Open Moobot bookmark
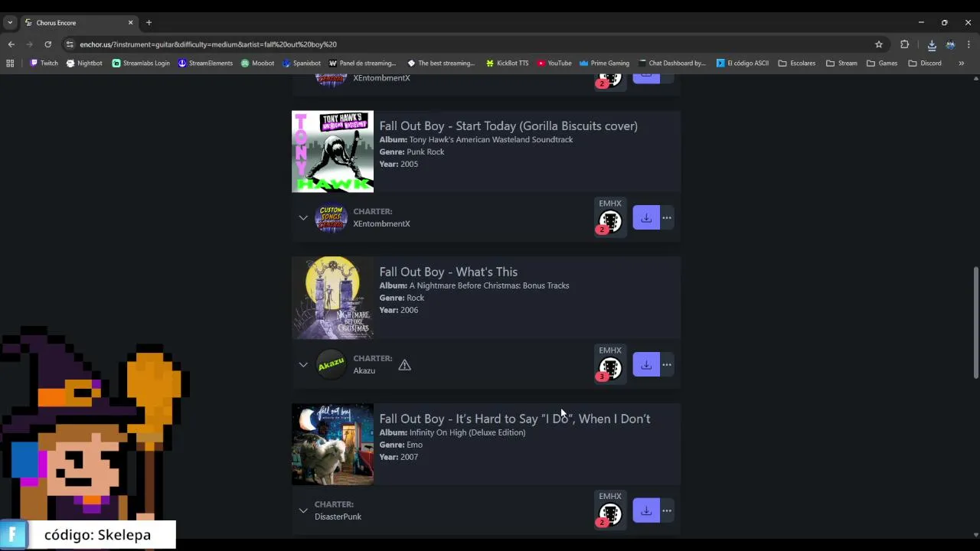The image size is (980, 551). tap(257, 64)
